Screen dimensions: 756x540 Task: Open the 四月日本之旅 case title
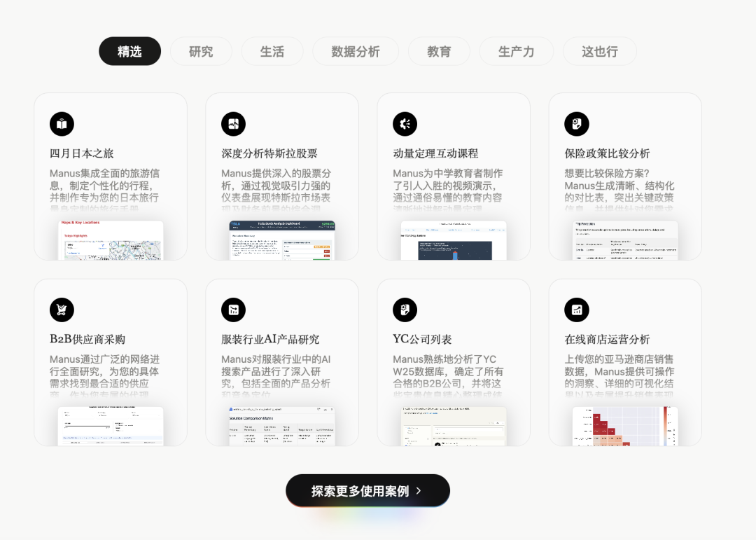(81, 153)
